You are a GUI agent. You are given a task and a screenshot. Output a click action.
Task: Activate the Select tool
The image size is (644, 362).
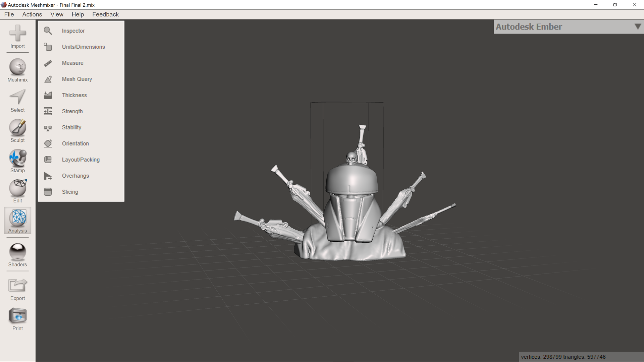coord(17,101)
